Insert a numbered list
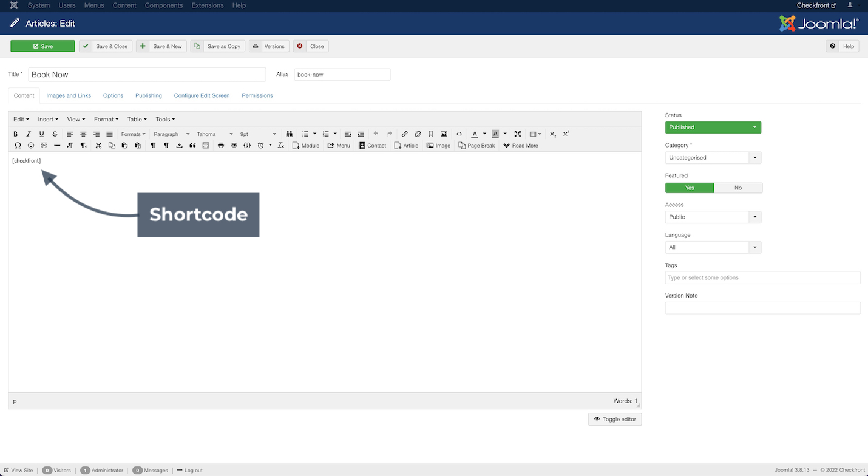 (326, 134)
